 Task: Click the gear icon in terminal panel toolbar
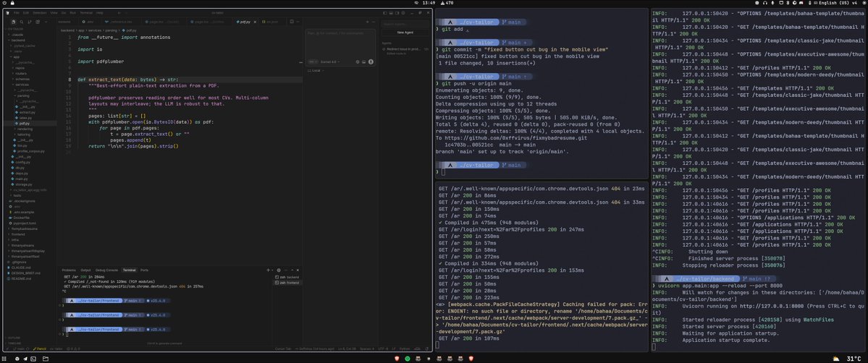pos(279,270)
